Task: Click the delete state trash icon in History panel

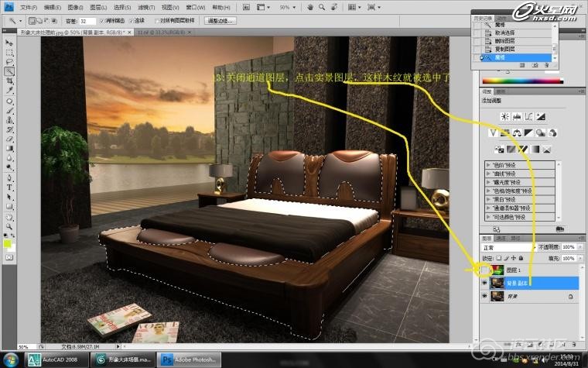Action: click(x=547, y=65)
